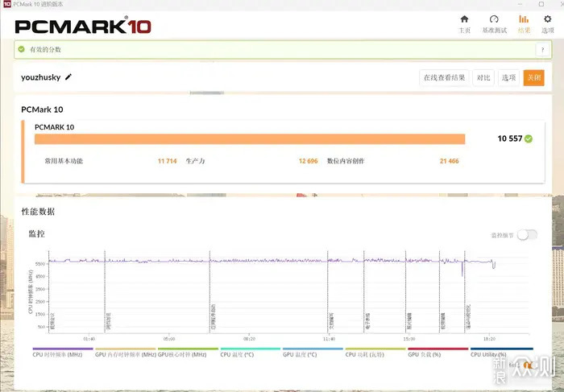
Task: Click the green valid-score check icon
Action: click(21, 49)
